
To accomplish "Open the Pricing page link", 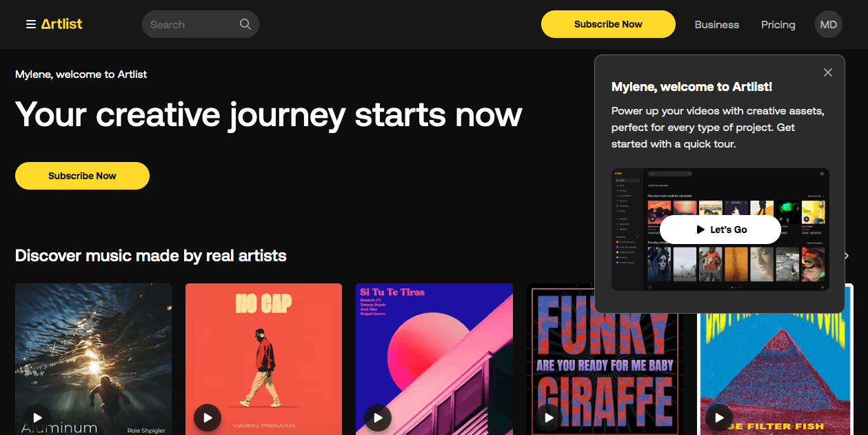I will click(778, 25).
